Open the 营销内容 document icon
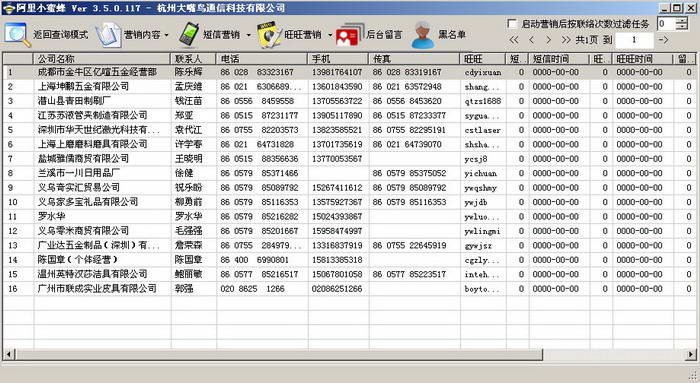Screen dimensions: 700x383 tap(108, 35)
